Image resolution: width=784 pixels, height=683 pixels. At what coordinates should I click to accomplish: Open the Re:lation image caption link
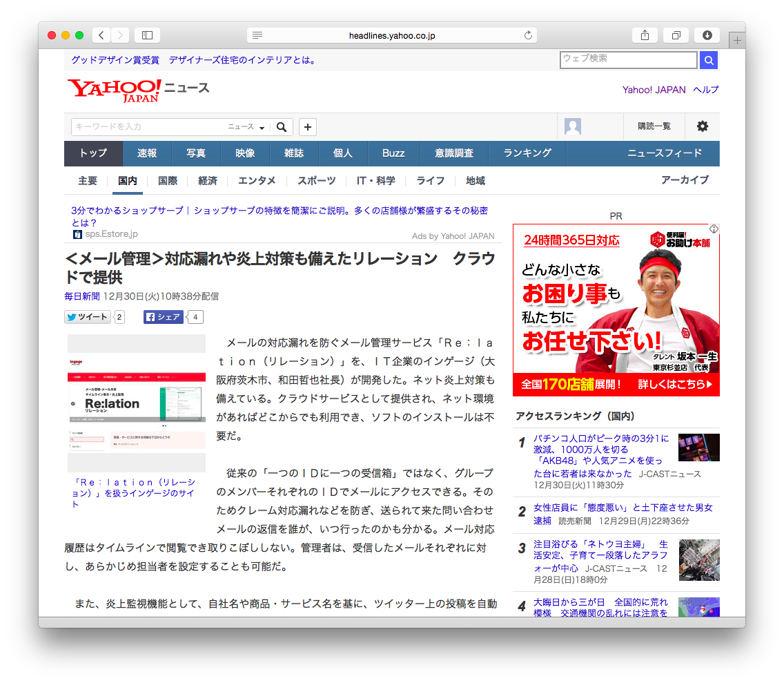134,493
